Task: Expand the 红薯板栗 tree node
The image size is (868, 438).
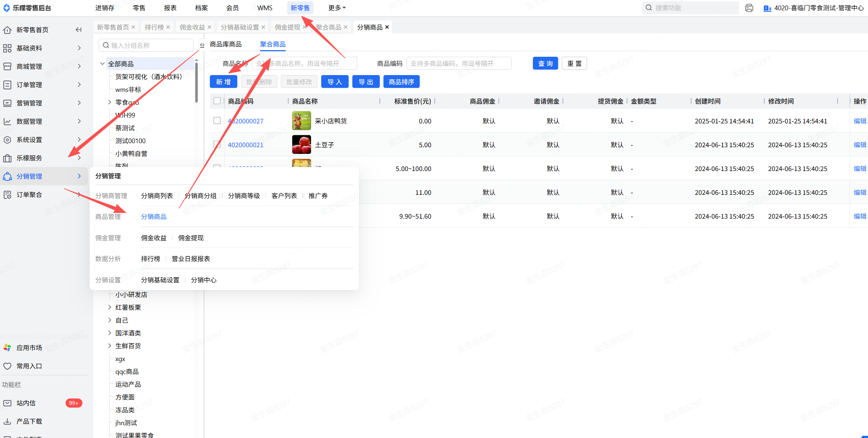Action: click(x=110, y=307)
